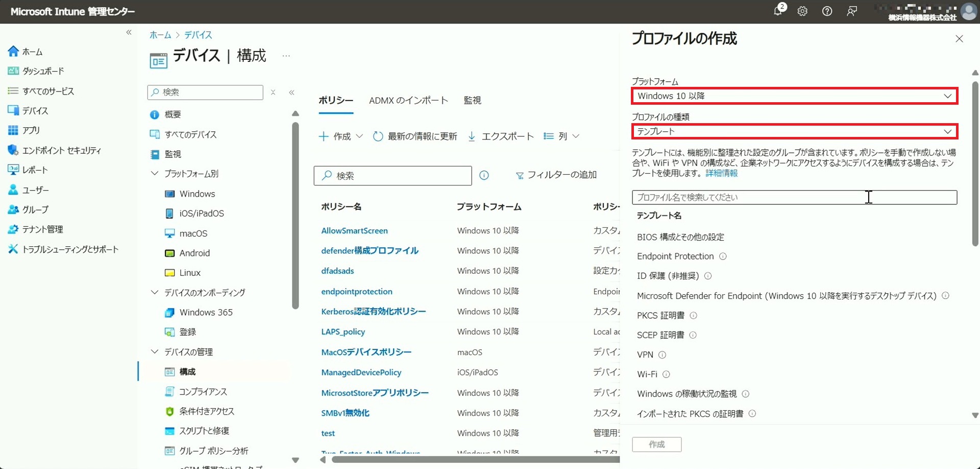The height and width of the screenshot is (469, 980).
Task: Focus the device menu 検索 box
Action: 205,92
